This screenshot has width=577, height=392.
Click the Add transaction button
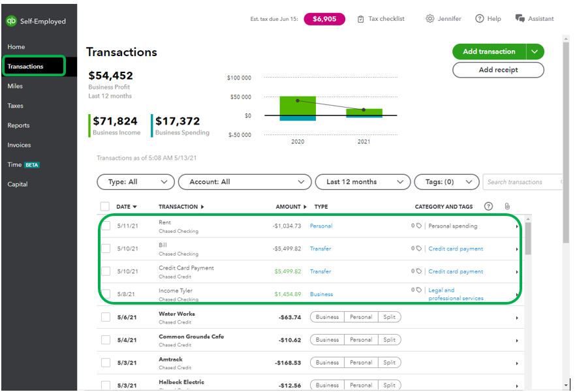489,52
